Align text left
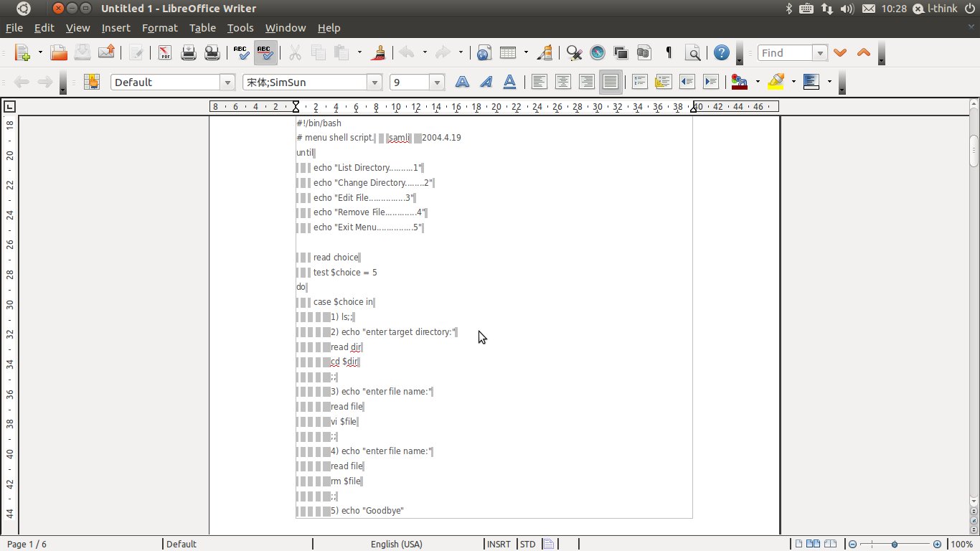This screenshot has width=980, height=551. tap(540, 82)
